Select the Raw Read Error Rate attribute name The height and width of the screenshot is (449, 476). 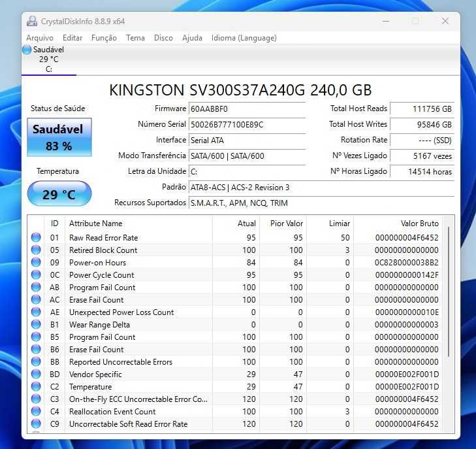pyautogui.click(x=104, y=237)
